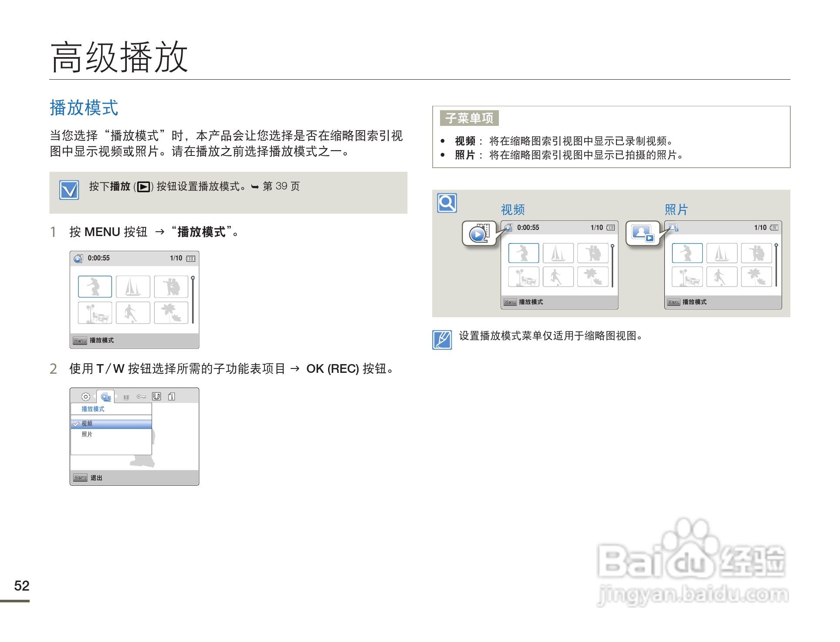Click large photo mode callout icon
840x642 pixels.
(x=643, y=234)
